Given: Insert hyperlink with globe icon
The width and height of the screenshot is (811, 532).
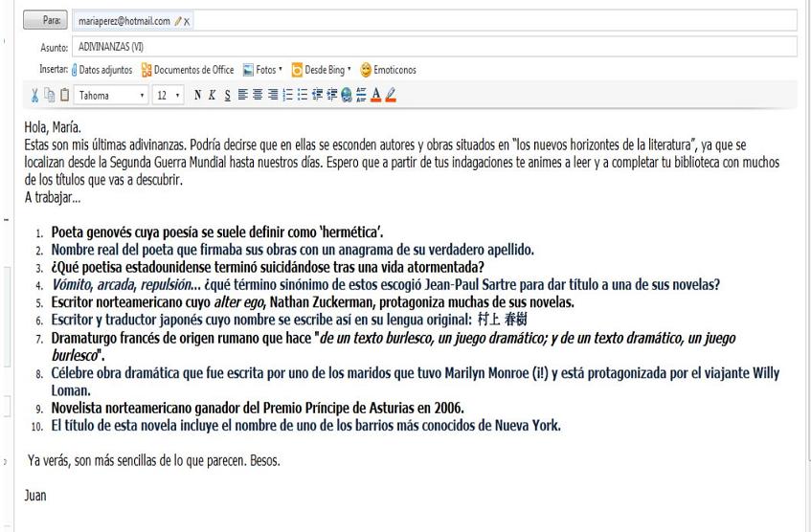Looking at the screenshot, I should click(347, 95).
